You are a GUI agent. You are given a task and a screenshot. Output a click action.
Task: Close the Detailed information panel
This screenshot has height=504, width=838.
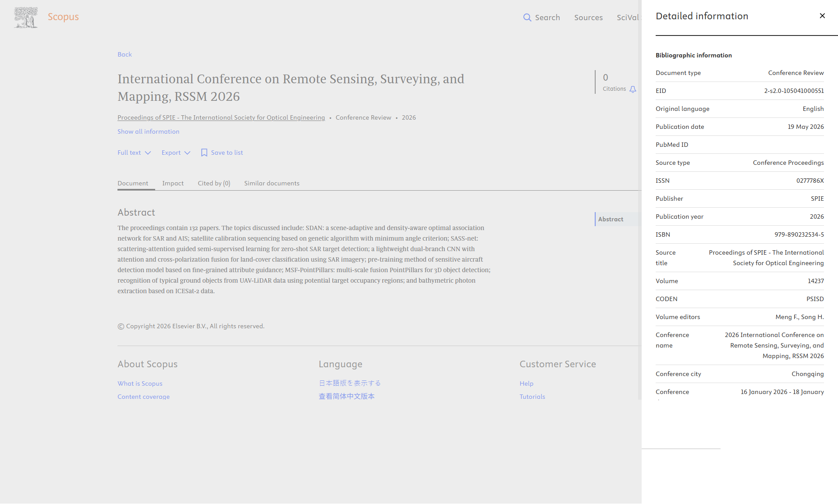click(x=822, y=16)
